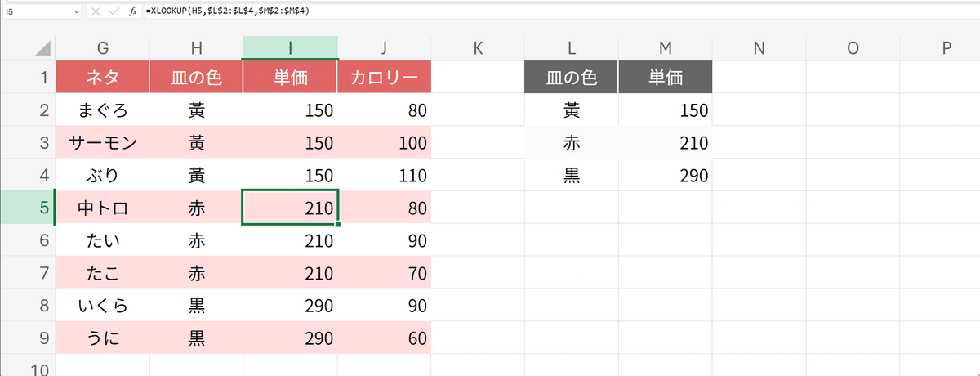Select the いくら cell

point(103,307)
